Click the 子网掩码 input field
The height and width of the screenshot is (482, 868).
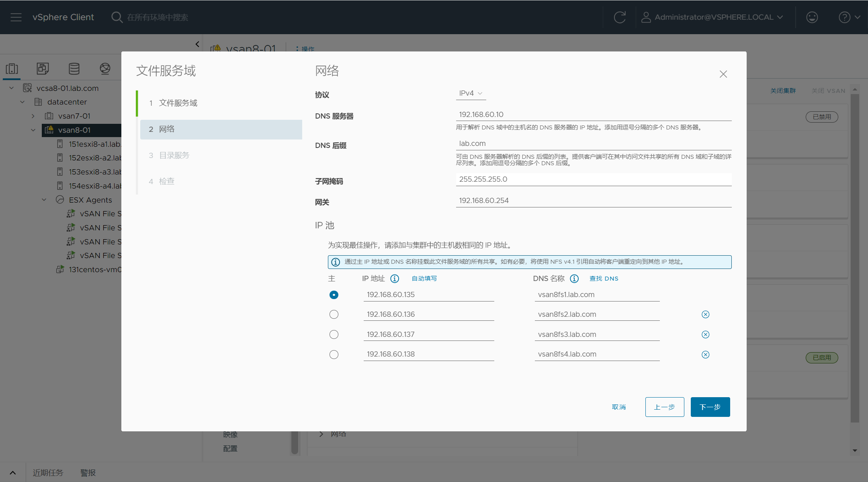[x=594, y=179]
